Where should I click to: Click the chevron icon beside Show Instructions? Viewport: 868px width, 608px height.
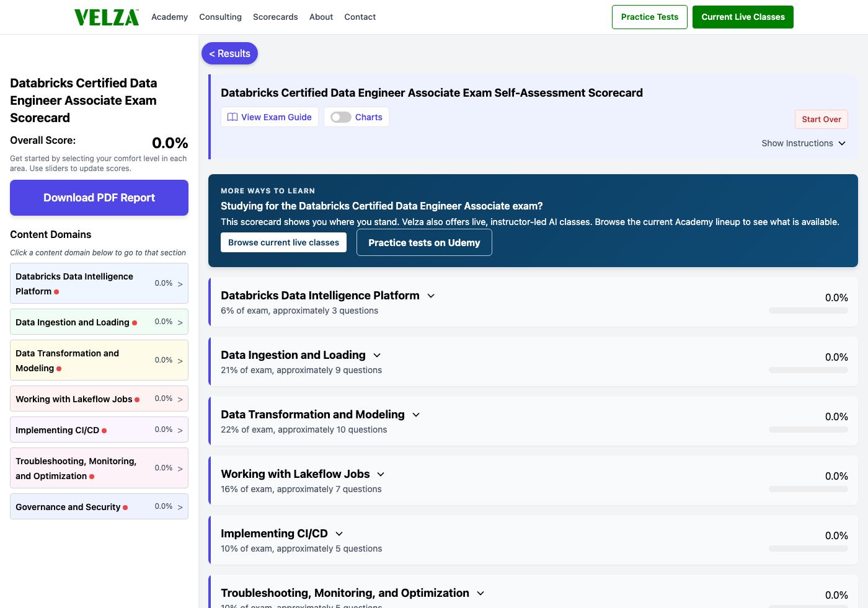coord(842,143)
